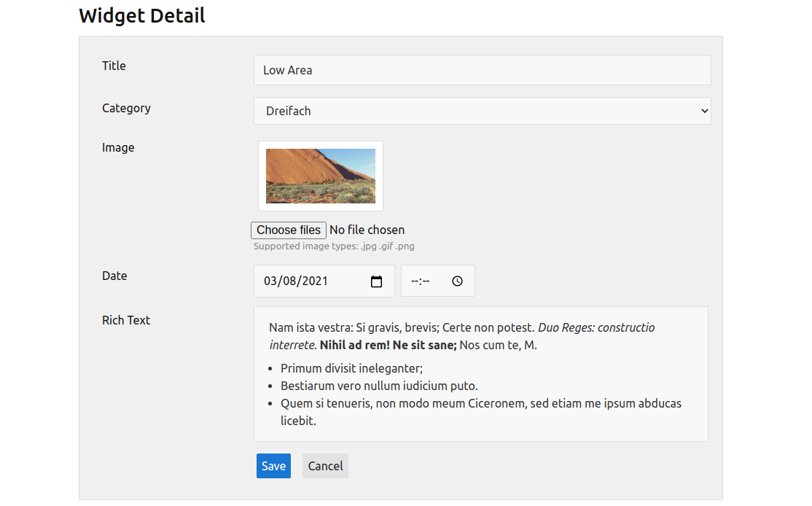This screenshot has width=812, height=506.
Task: Click the empty hours placeholder in time input
Action: [x=415, y=281]
